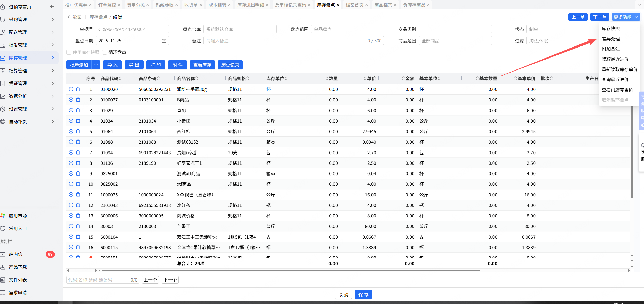
Task: Select 差异处理 from the dropdown menu
Action: pyautogui.click(x=611, y=39)
